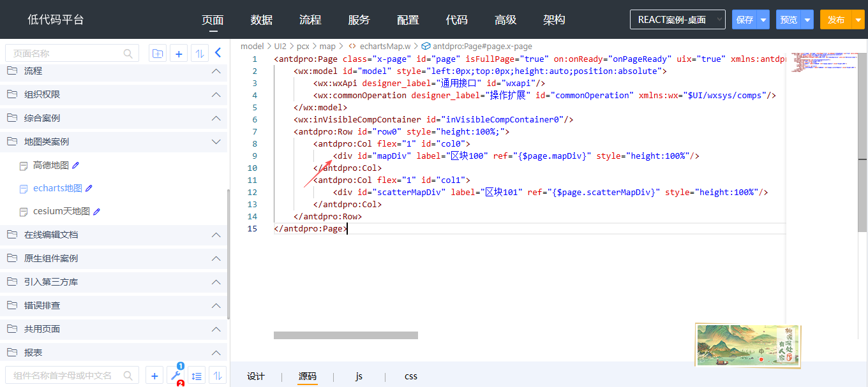
Task: Switch to the js tab
Action: [x=359, y=376]
